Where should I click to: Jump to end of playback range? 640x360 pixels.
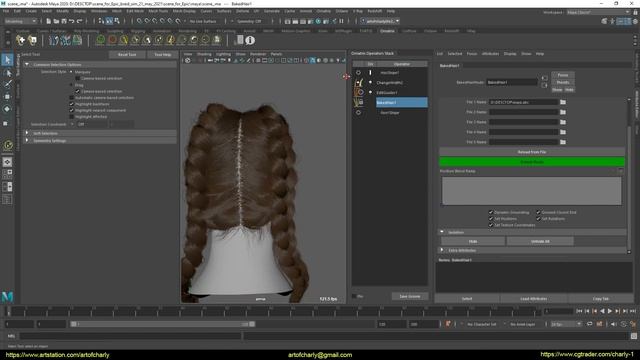pos(633,311)
